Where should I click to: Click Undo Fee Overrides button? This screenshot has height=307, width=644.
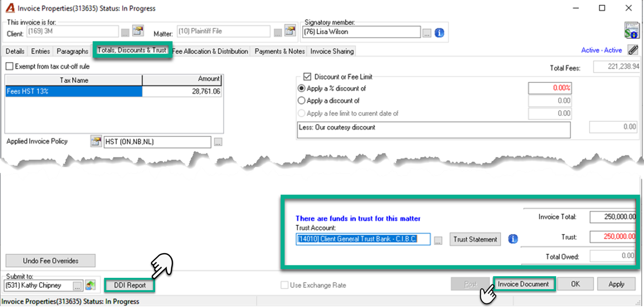(x=51, y=261)
